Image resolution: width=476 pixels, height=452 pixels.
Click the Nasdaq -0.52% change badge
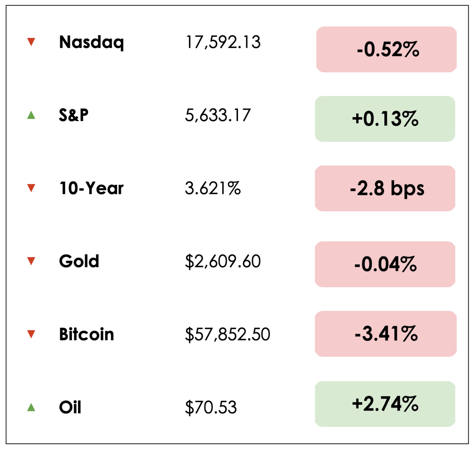386,49
